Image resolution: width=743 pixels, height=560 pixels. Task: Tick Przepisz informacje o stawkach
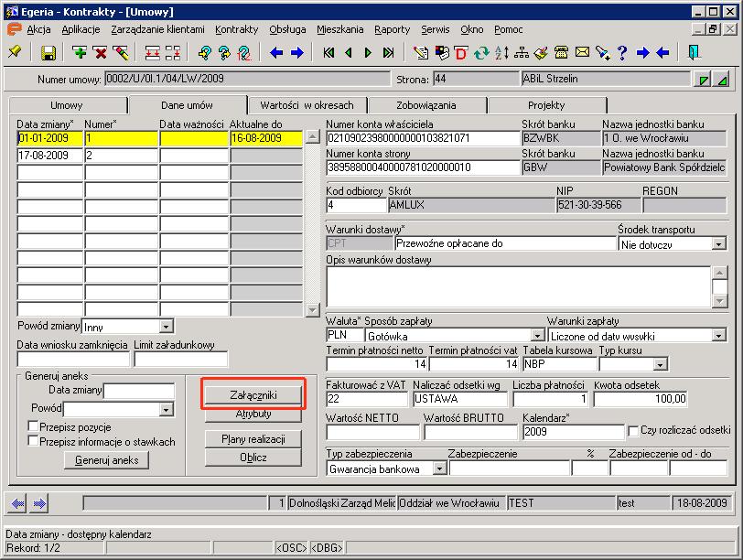pos(33,441)
